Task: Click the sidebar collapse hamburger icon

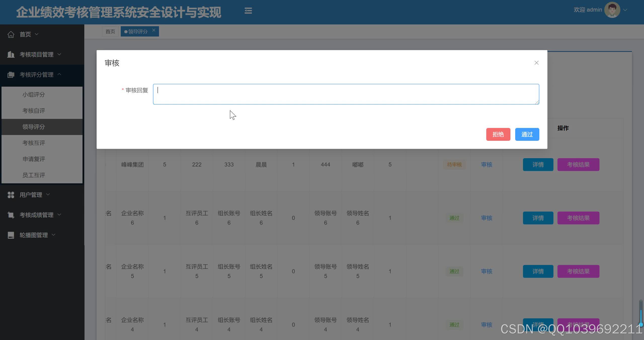Action: pyautogui.click(x=248, y=11)
